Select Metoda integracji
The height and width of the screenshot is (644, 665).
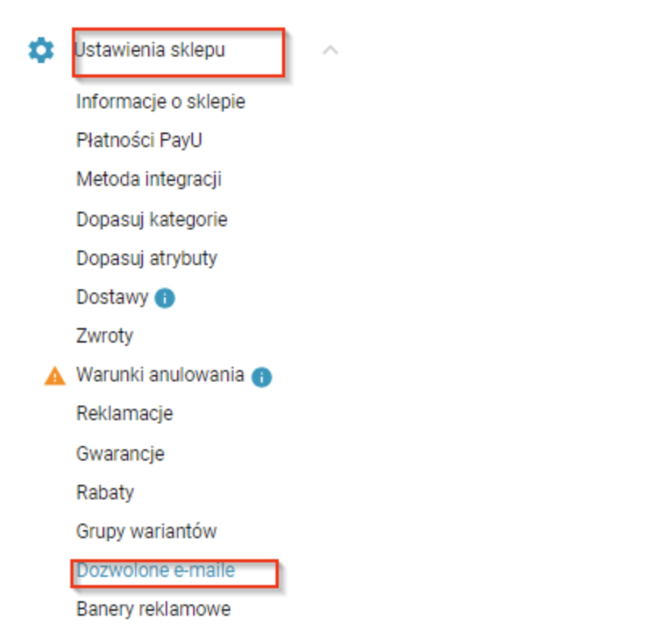click(x=149, y=179)
